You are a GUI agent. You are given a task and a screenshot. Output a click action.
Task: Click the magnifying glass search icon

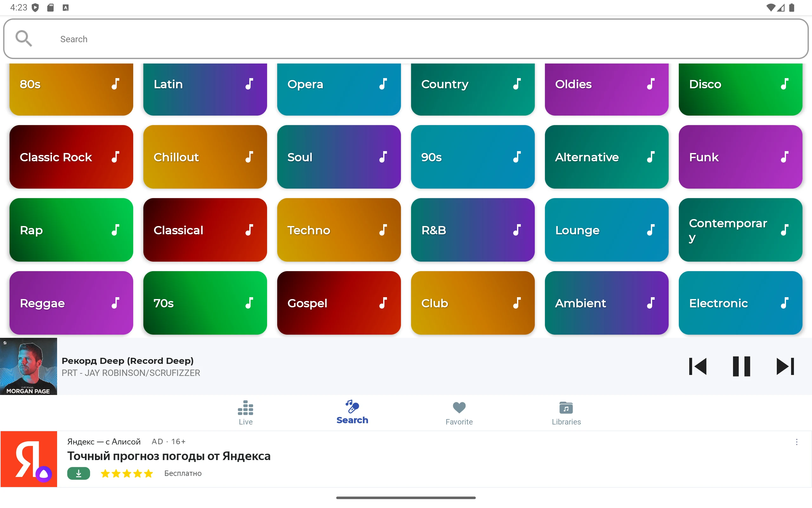click(24, 39)
